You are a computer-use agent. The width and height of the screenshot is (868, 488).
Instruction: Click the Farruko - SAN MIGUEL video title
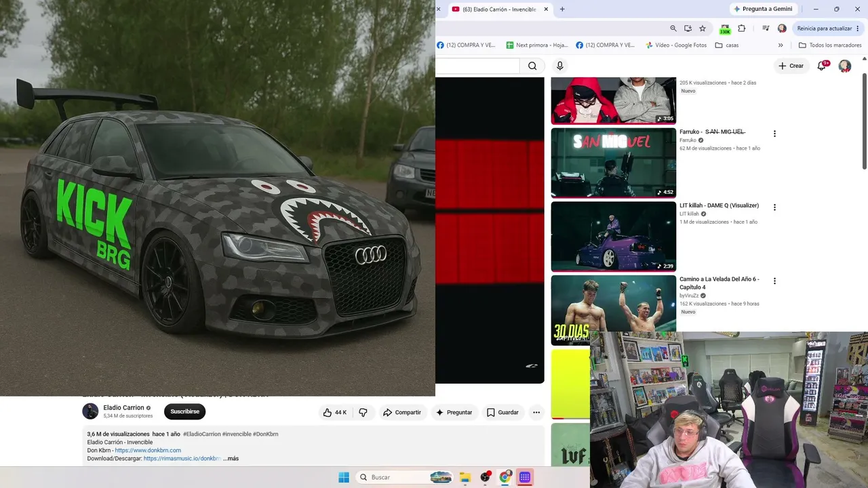coord(713,132)
